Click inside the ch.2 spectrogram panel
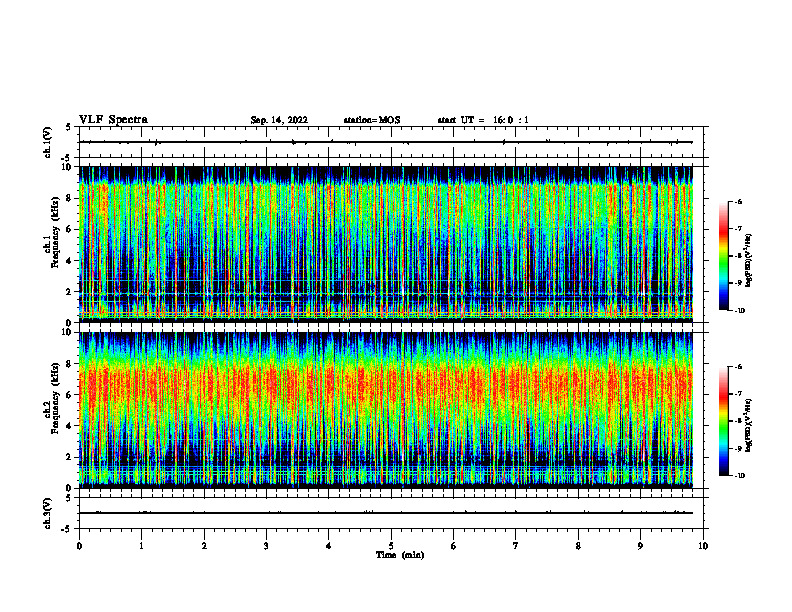The height and width of the screenshot is (612, 792). 385,410
